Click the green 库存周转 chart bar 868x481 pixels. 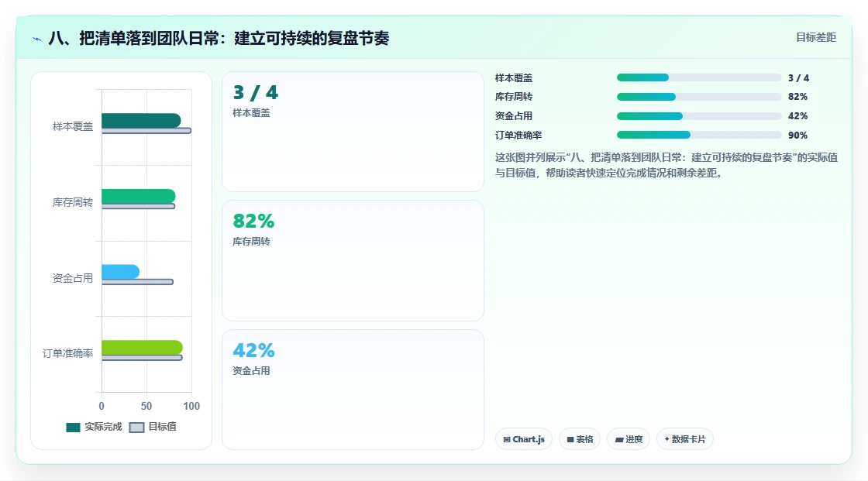[139, 196]
